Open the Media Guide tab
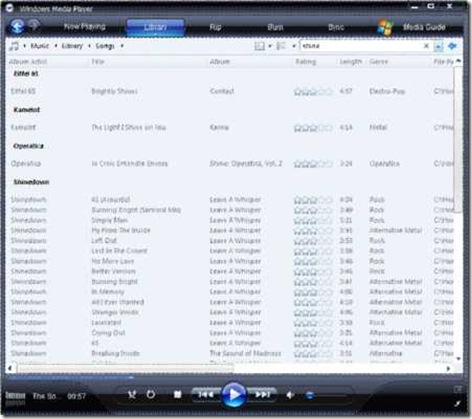 coord(424,27)
